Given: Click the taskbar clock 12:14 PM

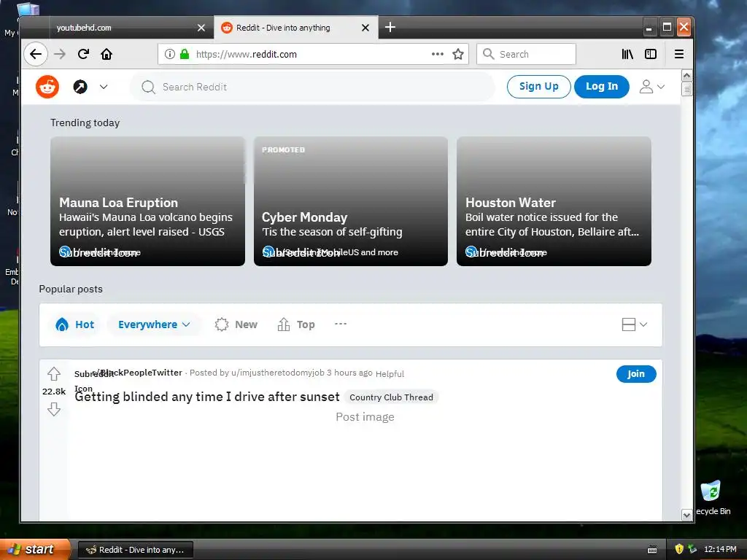Looking at the screenshot, I should (720, 549).
